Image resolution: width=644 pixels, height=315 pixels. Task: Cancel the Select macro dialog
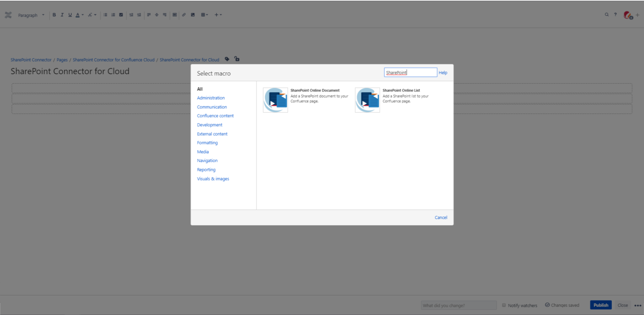pyautogui.click(x=441, y=217)
